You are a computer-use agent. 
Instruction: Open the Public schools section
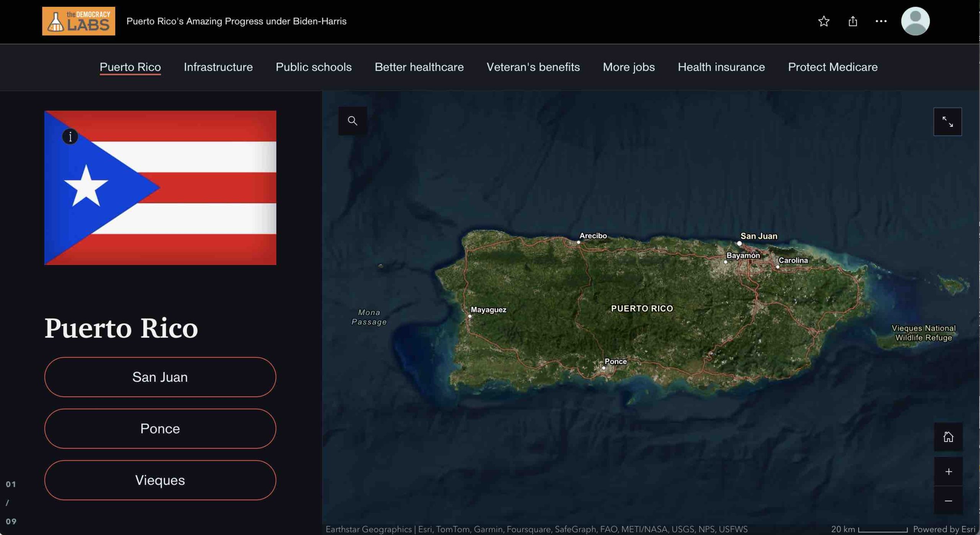coord(314,67)
